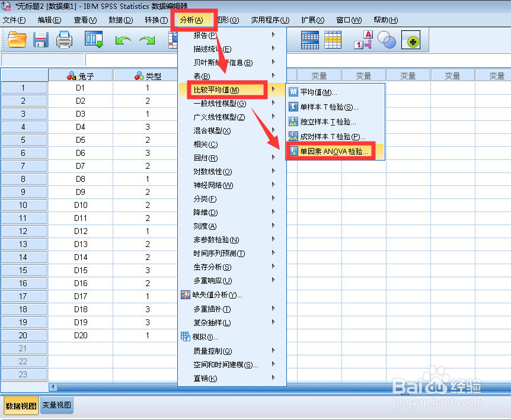This screenshot has width=511, height=420.
Task: Open the 转换(T) menu
Action: [157, 20]
